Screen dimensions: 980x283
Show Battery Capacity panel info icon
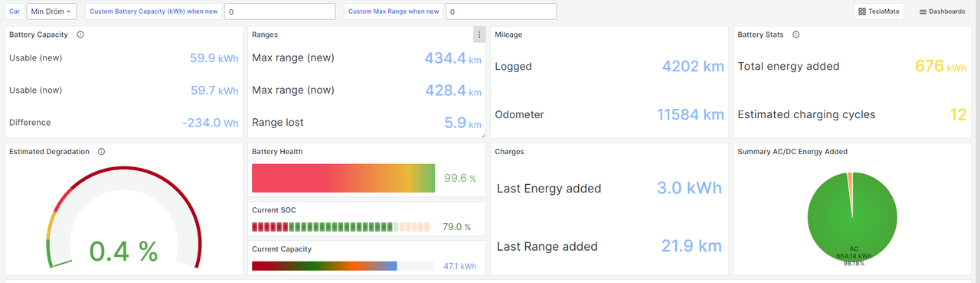point(80,35)
